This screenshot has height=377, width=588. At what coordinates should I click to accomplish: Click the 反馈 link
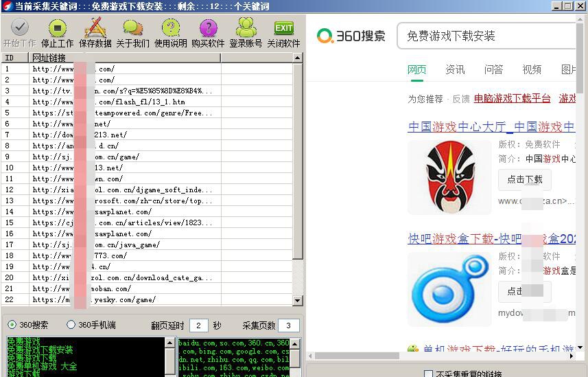461,99
